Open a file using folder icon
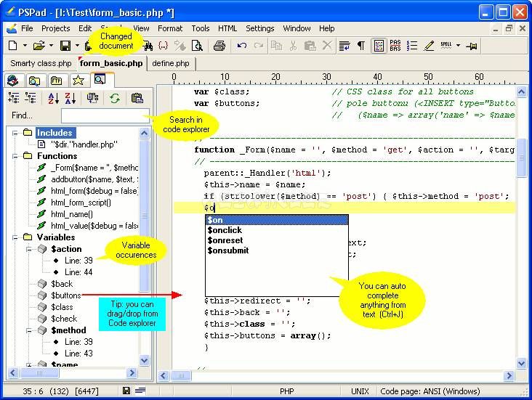 pos(39,46)
